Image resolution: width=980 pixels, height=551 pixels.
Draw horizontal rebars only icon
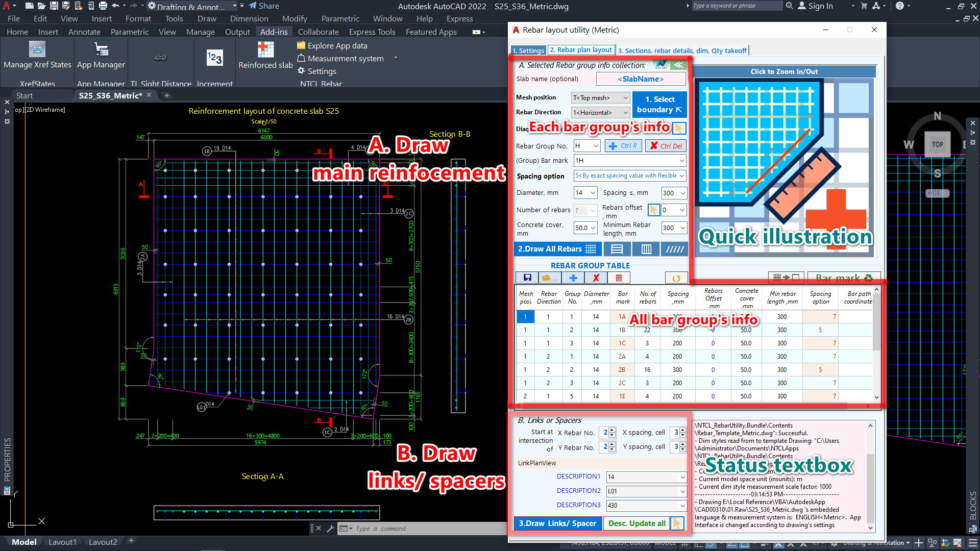click(x=617, y=249)
